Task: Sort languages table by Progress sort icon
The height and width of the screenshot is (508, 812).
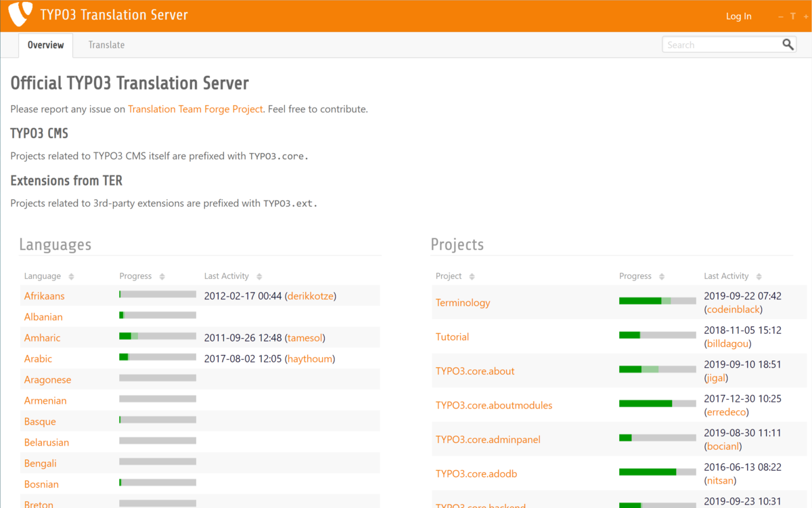Action: 161,276
